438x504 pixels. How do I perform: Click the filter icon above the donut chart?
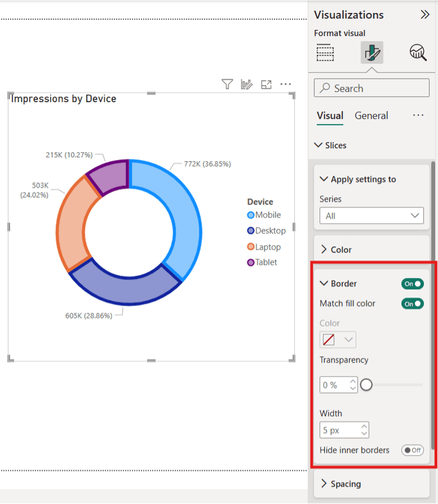pos(227,84)
